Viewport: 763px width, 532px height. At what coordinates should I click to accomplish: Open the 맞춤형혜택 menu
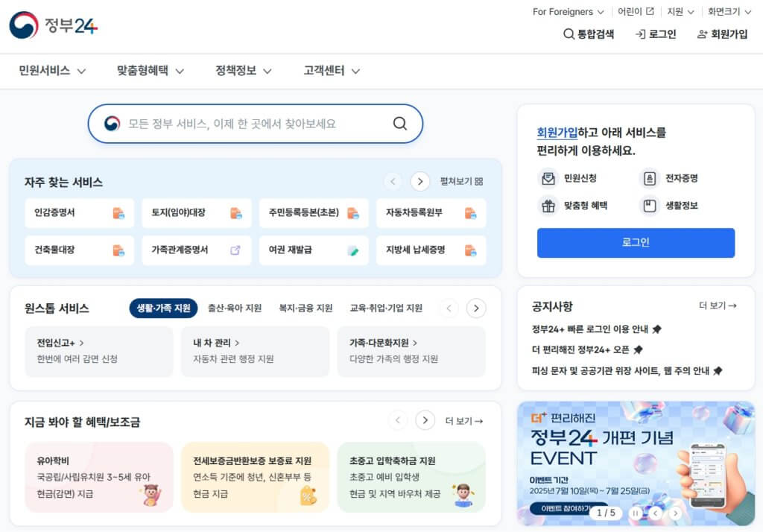[151, 71]
